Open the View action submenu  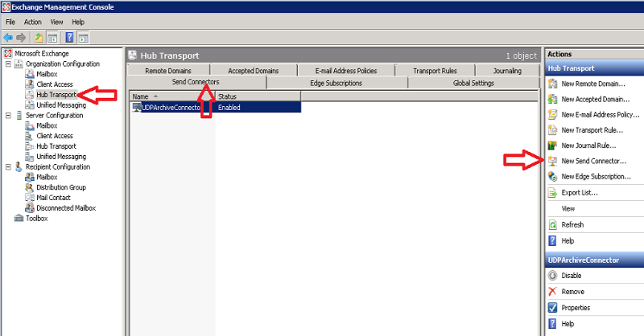[x=568, y=209]
